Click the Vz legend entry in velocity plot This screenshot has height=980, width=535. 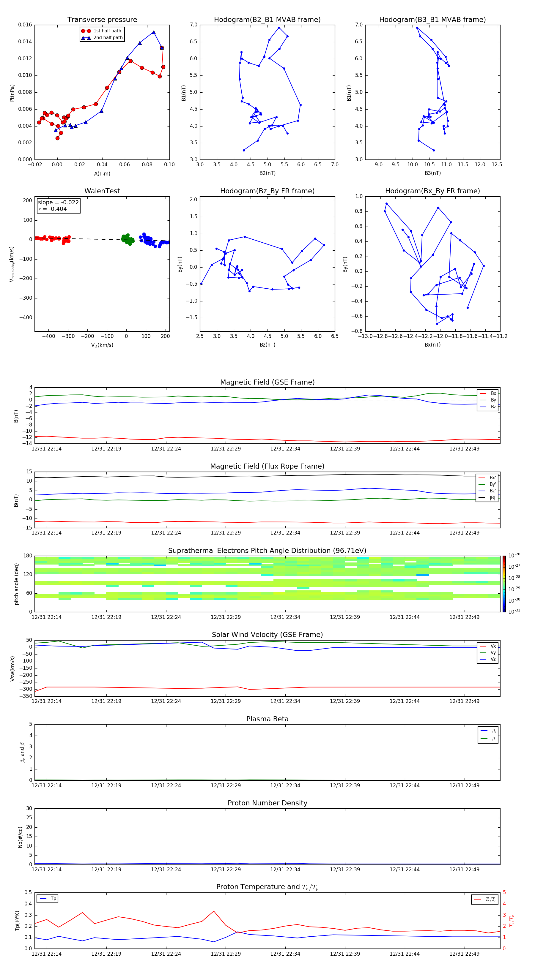coord(488,659)
